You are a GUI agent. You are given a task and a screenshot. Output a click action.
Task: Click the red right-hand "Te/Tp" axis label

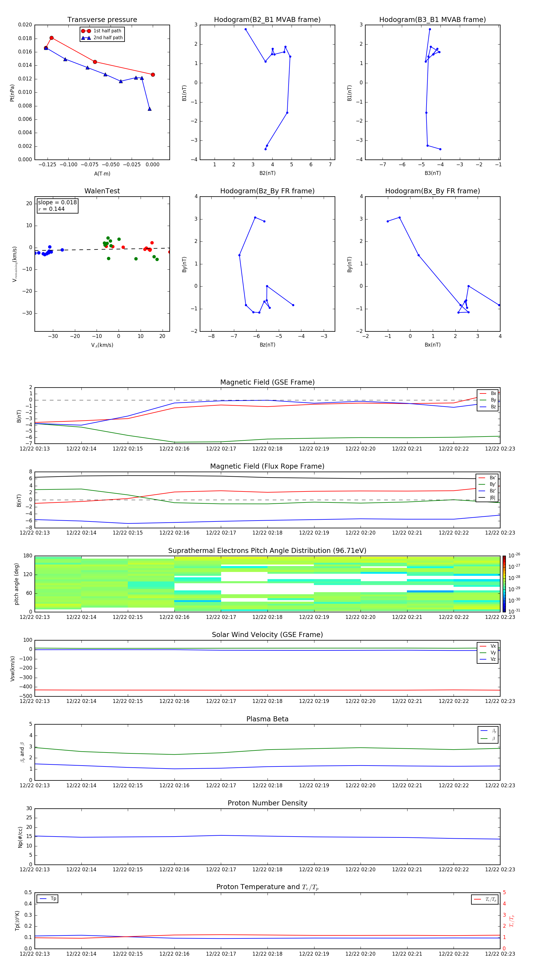tap(512, 921)
